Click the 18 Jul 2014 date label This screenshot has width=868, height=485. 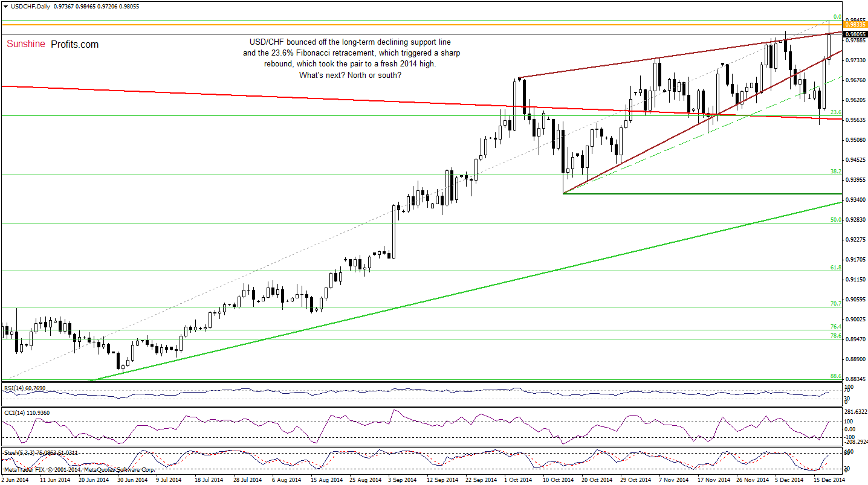210,480
